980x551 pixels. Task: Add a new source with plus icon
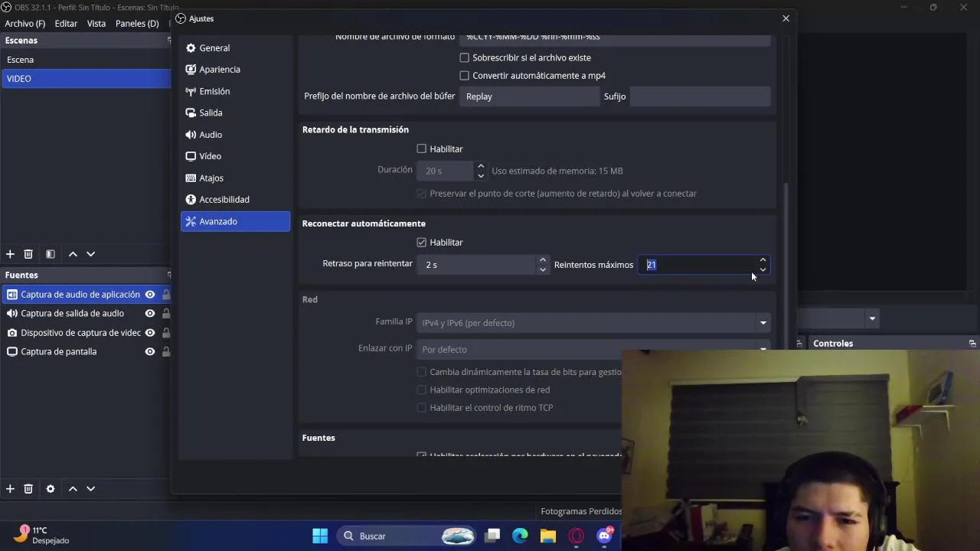[10, 489]
